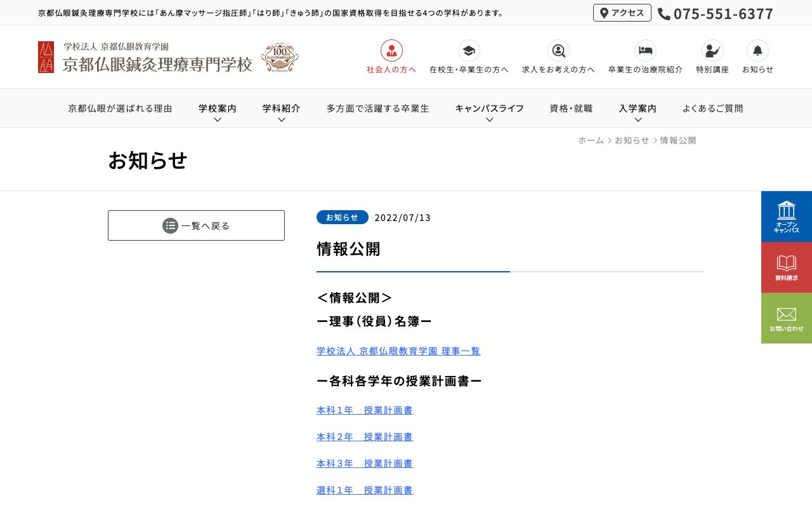Click the phone icon next to 075-551-6377
The image size is (812, 508).
(664, 13)
